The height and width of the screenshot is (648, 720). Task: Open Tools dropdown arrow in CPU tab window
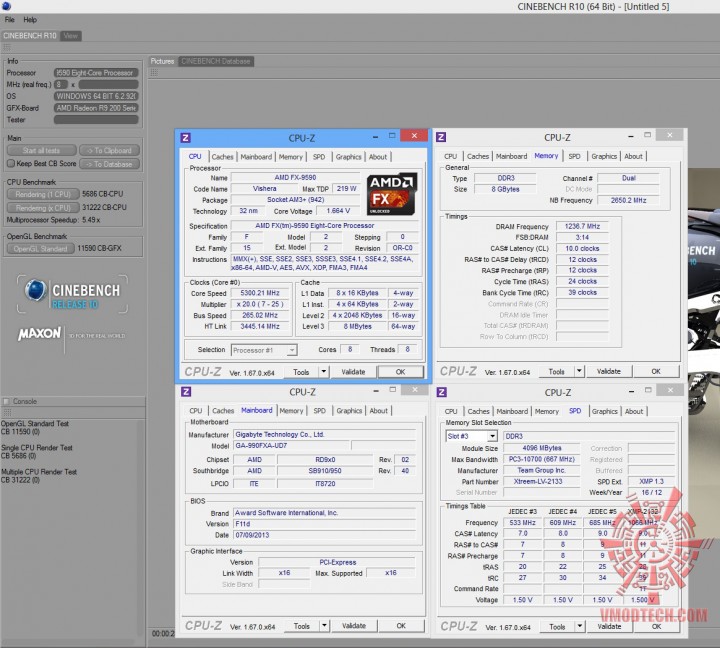(324, 372)
